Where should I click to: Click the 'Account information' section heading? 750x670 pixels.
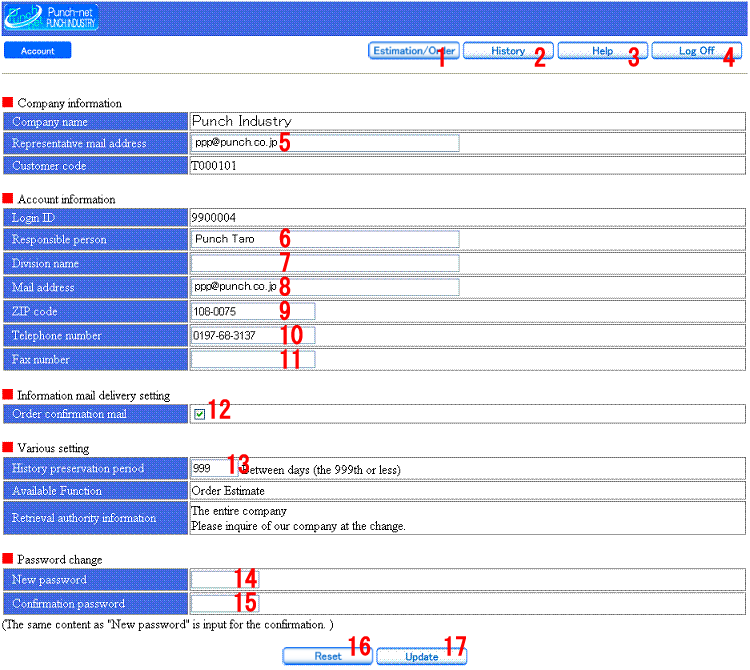tap(66, 199)
